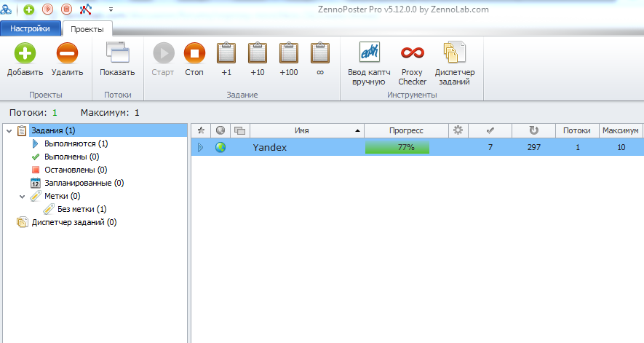The image size is (644, 343).
Task: Click checkmark successes column header
Action: (490, 130)
